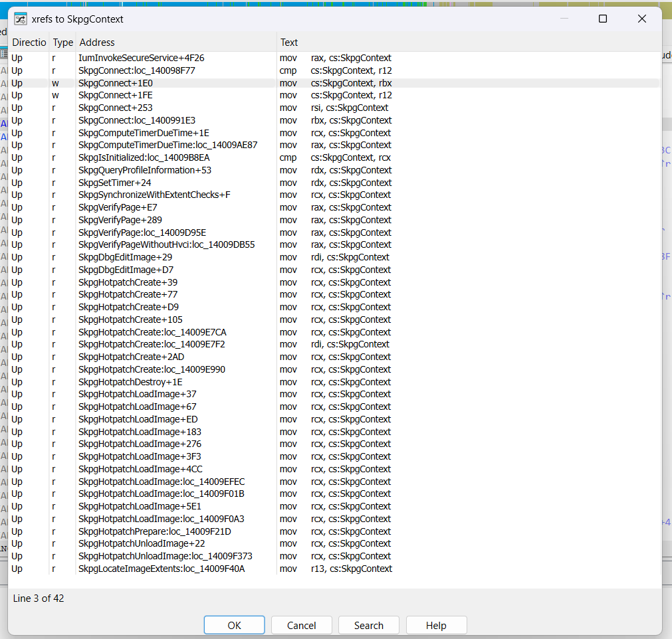Select the SkpgIsInitialized:loc_14009B8EA row
Image resolution: width=672 pixels, height=639 pixels.
tap(334, 157)
